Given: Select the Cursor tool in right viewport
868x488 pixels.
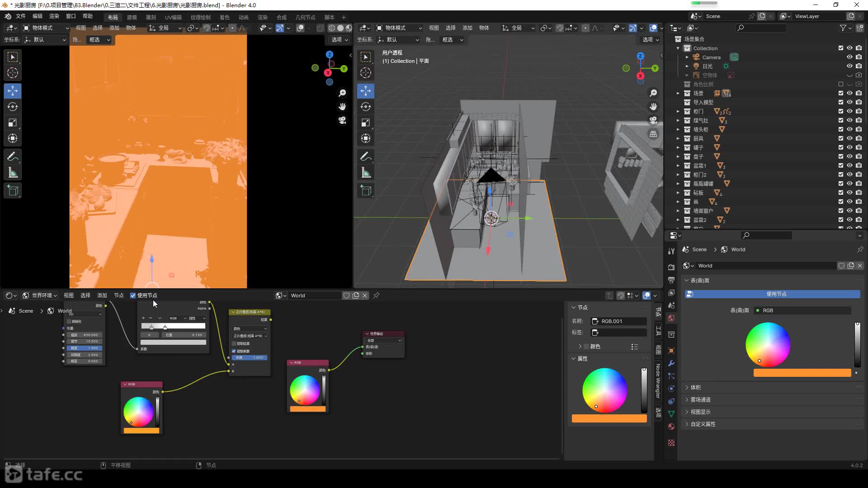Looking at the screenshot, I should click(366, 73).
